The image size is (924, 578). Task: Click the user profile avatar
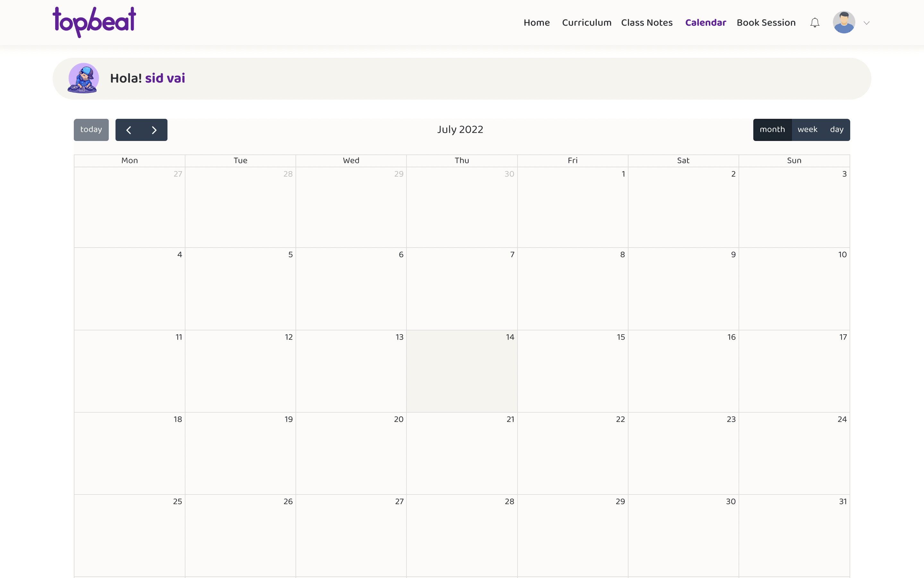(x=844, y=22)
